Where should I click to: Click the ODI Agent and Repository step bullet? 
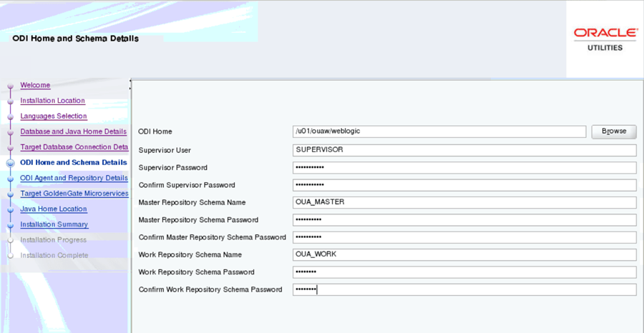[10, 179]
